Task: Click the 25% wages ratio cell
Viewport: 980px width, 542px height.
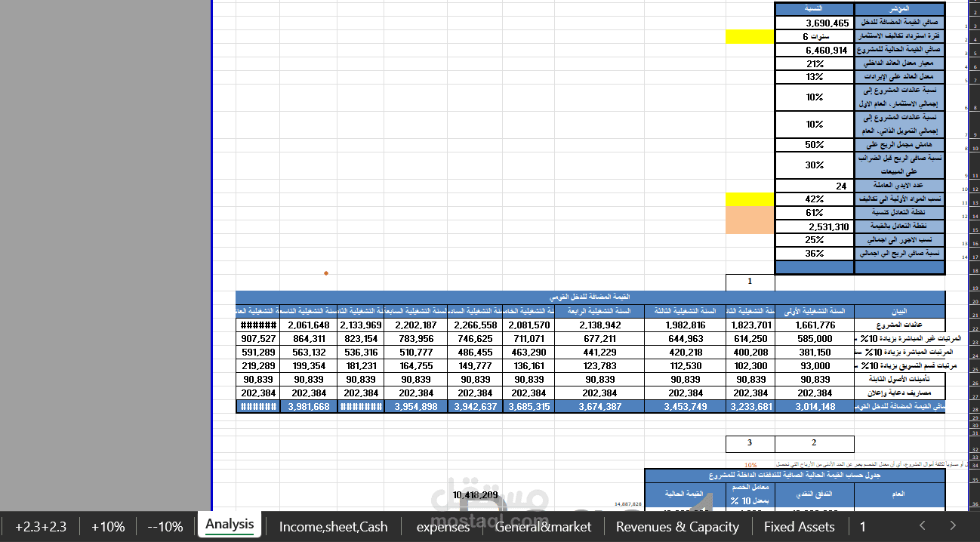Action: coord(815,239)
